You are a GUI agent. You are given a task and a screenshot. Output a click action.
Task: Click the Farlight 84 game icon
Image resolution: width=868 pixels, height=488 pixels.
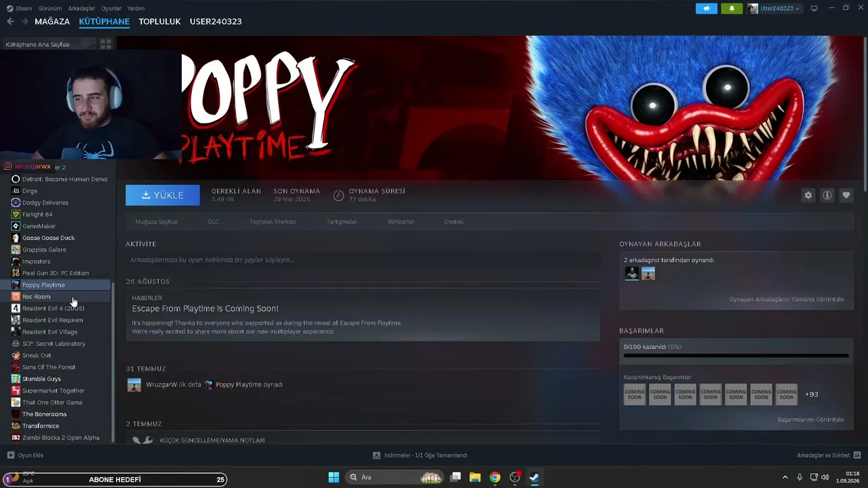[16, 214]
